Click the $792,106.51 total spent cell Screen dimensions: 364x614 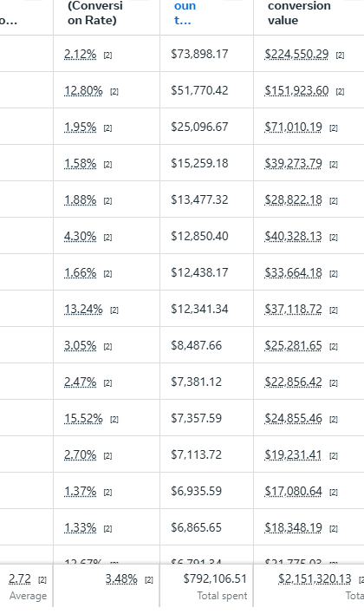click(x=215, y=578)
